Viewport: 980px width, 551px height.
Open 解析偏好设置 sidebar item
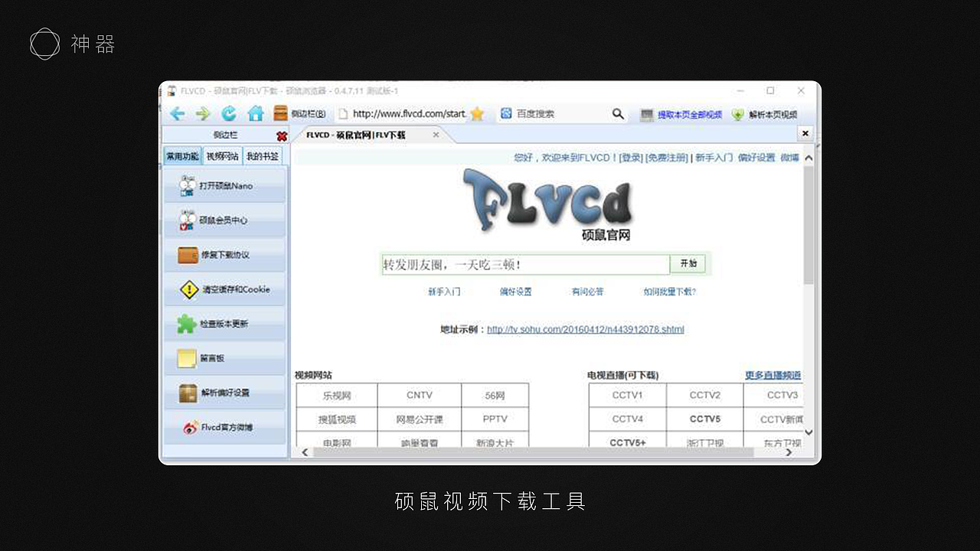pos(225,393)
